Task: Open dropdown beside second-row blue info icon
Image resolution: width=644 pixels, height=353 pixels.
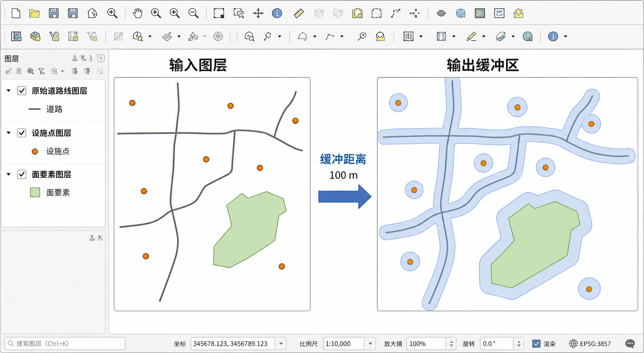Action: point(565,36)
